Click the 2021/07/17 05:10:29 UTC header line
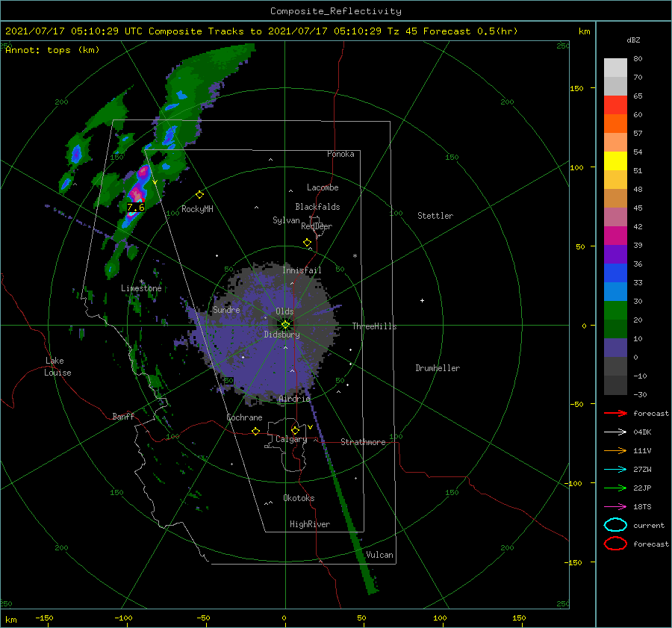The height and width of the screenshot is (628, 672). (x=261, y=31)
